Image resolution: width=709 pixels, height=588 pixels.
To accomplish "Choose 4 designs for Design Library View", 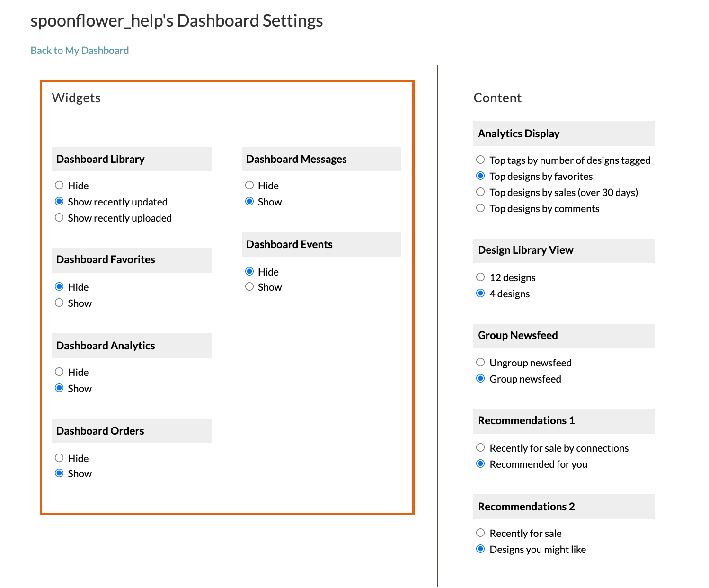I will (x=480, y=293).
